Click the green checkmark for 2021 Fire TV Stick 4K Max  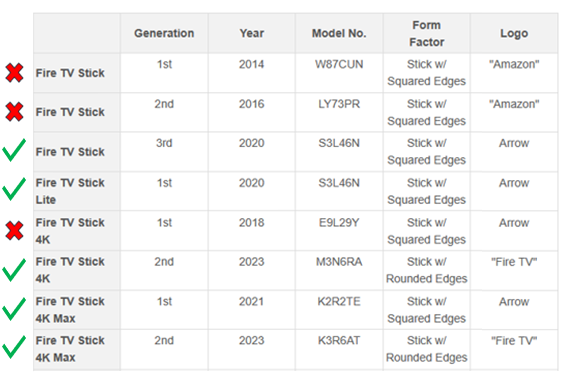[14, 309]
